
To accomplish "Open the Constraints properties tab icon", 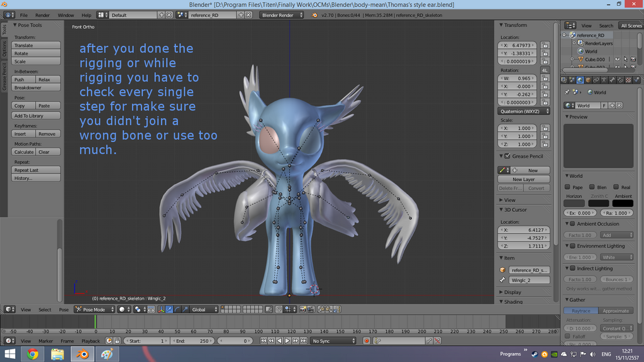I will [596, 80].
